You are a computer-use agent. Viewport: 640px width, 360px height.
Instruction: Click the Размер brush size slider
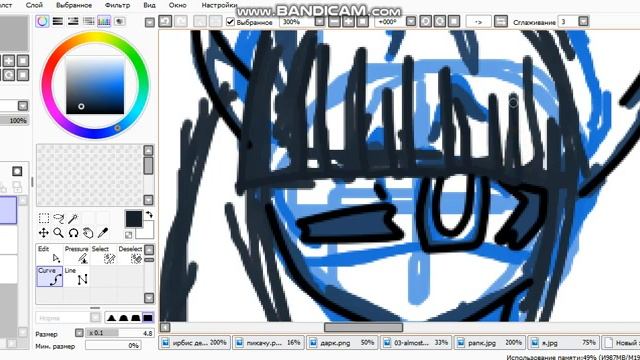(x=120, y=333)
